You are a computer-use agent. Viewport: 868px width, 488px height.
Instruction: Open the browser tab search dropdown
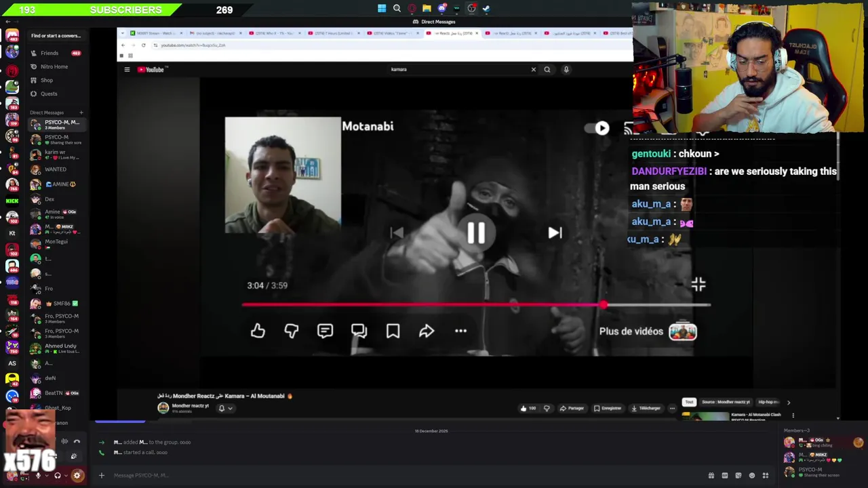tap(123, 33)
